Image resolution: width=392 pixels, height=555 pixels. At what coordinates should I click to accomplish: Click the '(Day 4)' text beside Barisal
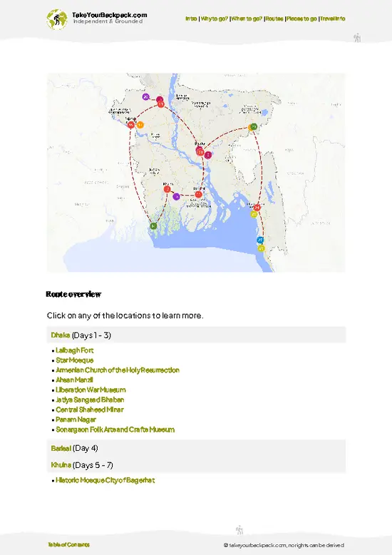[x=86, y=449]
